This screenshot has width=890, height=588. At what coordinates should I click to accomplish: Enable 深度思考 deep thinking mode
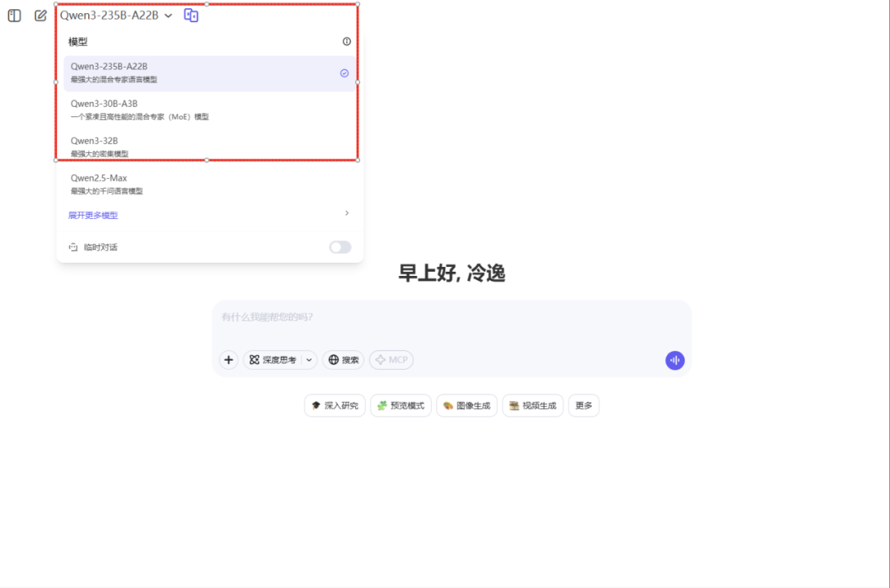(x=273, y=360)
